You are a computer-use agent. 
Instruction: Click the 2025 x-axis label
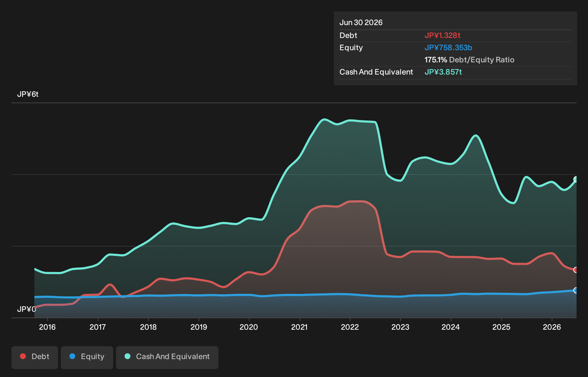point(501,327)
